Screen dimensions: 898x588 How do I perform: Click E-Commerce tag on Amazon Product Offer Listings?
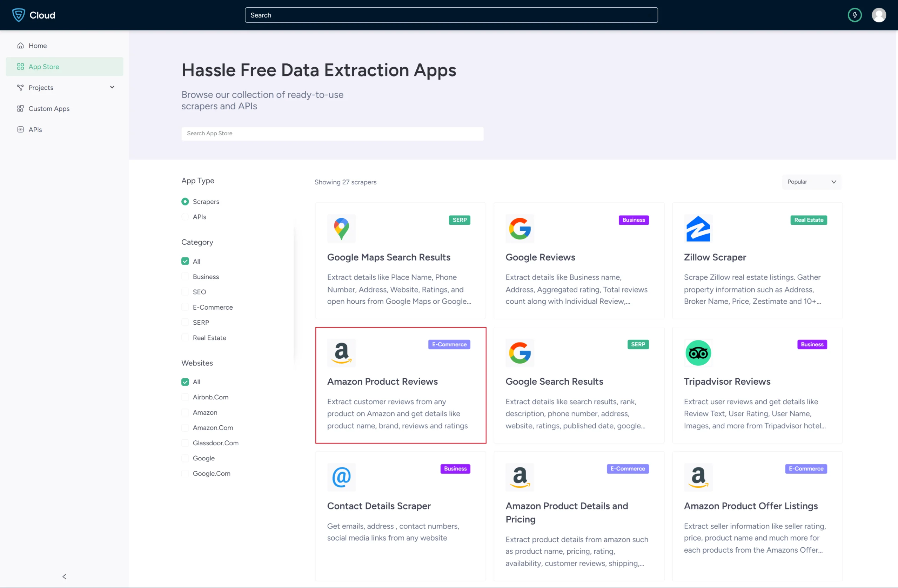(806, 469)
